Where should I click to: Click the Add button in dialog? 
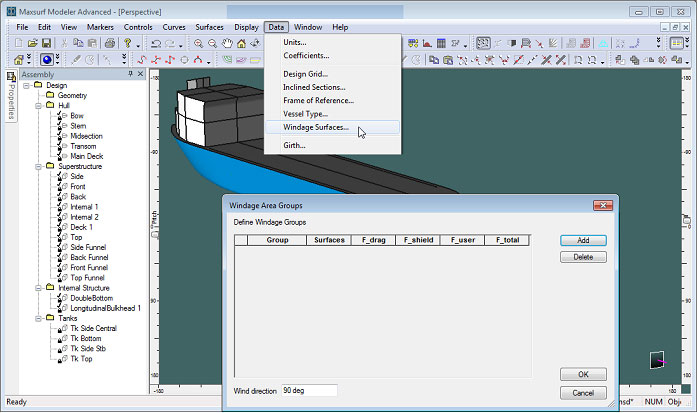point(583,241)
